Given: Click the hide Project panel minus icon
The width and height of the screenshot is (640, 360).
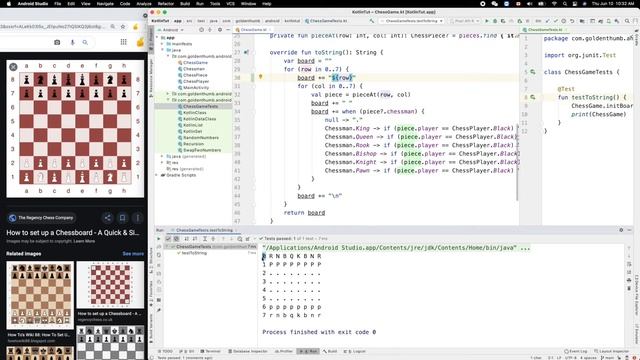Looking at the screenshot, I should 228,30.
